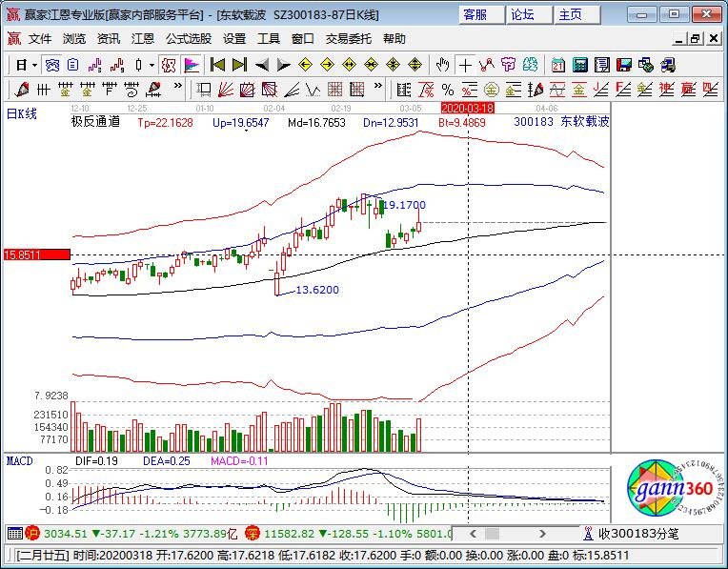Open the 公式选股 menu
The height and width of the screenshot is (569, 728).
pos(189,39)
